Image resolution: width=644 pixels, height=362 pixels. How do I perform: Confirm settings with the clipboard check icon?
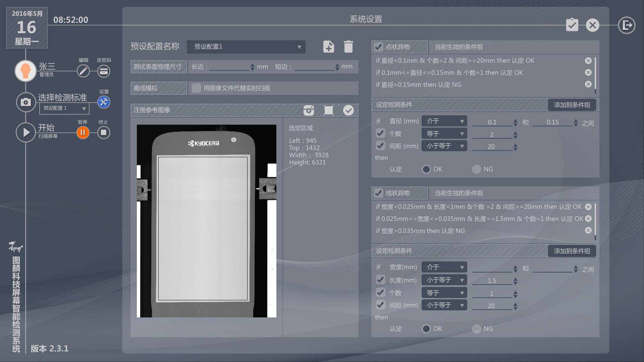[x=572, y=25]
